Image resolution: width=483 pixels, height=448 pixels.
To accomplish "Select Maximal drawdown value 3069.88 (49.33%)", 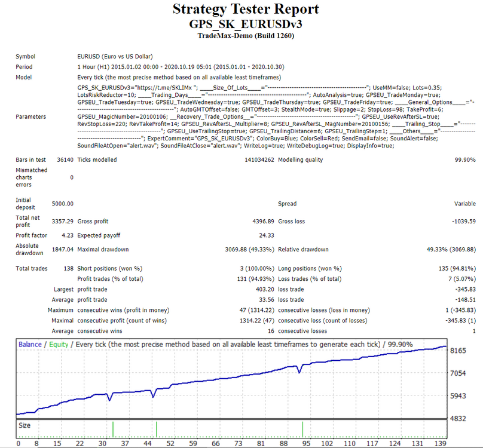I will click(x=249, y=250).
